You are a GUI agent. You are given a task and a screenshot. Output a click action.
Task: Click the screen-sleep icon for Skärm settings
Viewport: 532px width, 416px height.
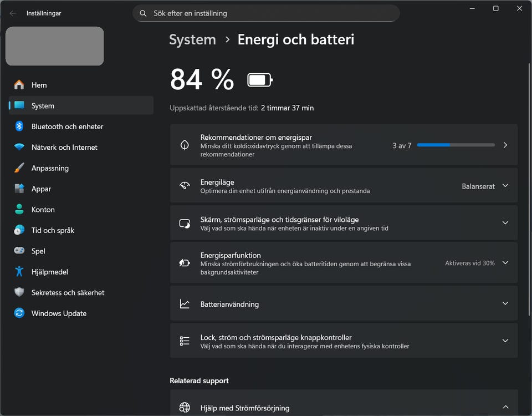(x=185, y=224)
